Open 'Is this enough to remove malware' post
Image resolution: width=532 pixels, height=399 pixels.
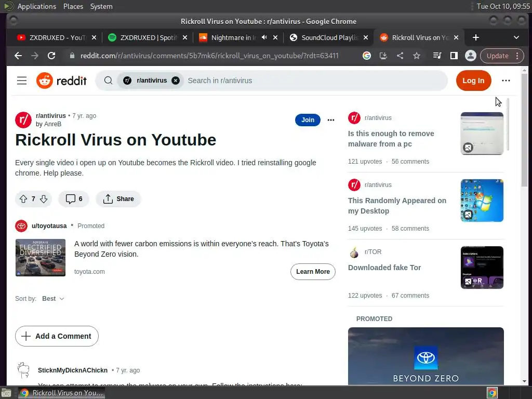tap(391, 139)
